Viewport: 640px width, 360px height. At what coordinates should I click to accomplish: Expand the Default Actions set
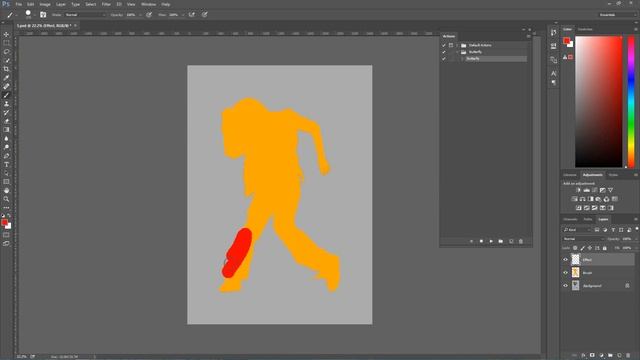pos(458,45)
